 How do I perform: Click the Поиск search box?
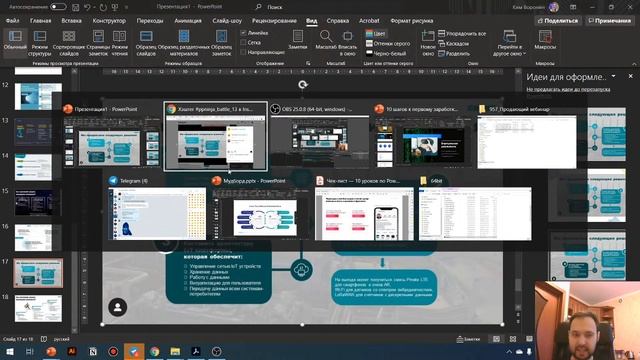click(x=274, y=7)
